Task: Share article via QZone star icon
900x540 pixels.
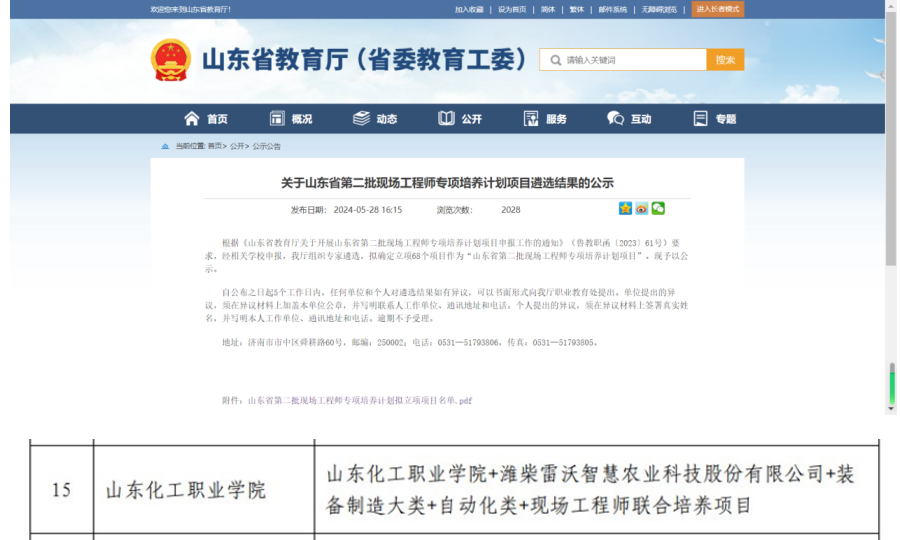Action: click(x=625, y=209)
